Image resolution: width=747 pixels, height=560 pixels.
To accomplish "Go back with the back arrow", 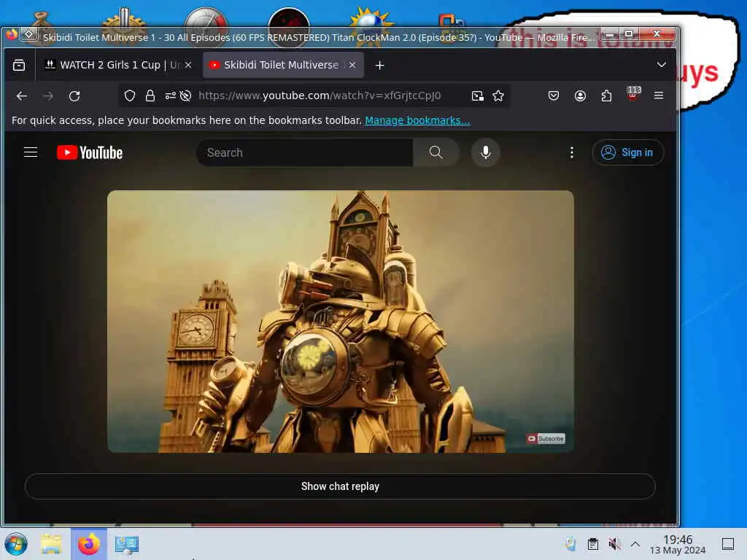I will [21, 96].
